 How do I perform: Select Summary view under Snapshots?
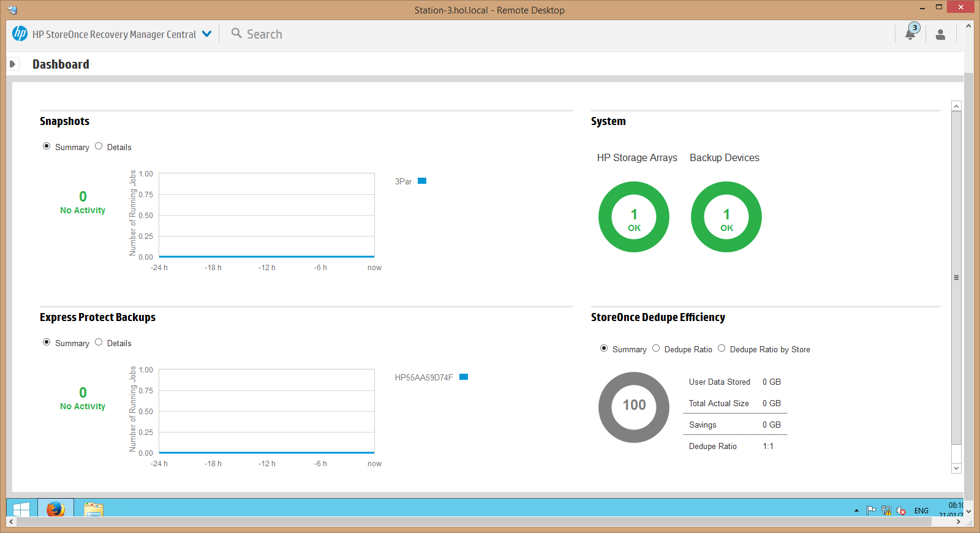(x=47, y=146)
